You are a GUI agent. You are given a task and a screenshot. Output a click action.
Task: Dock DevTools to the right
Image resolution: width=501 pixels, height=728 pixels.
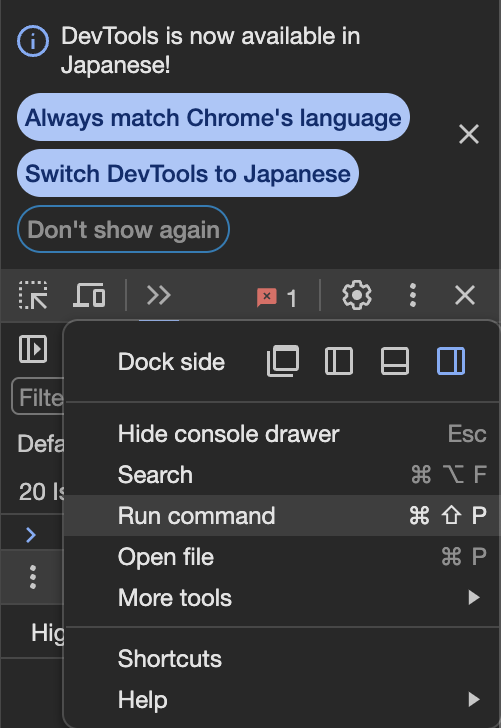[451, 361]
